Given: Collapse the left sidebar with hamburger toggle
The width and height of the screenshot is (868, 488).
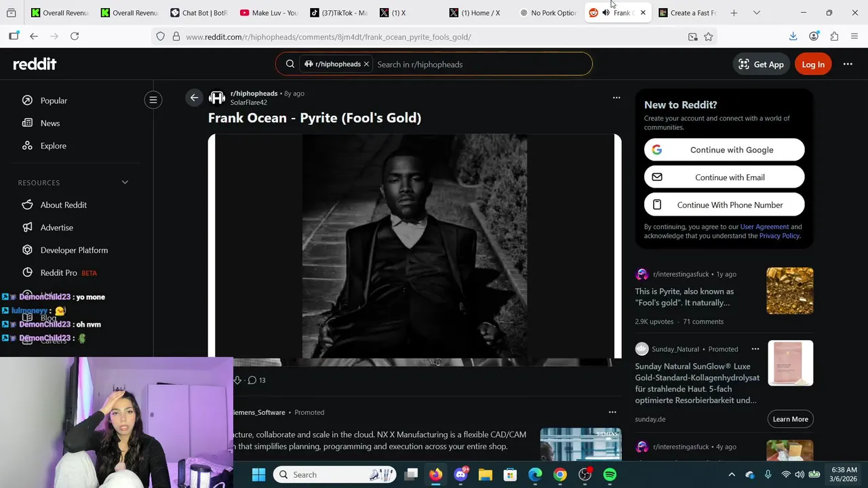Looking at the screenshot, I should (153, 100).
